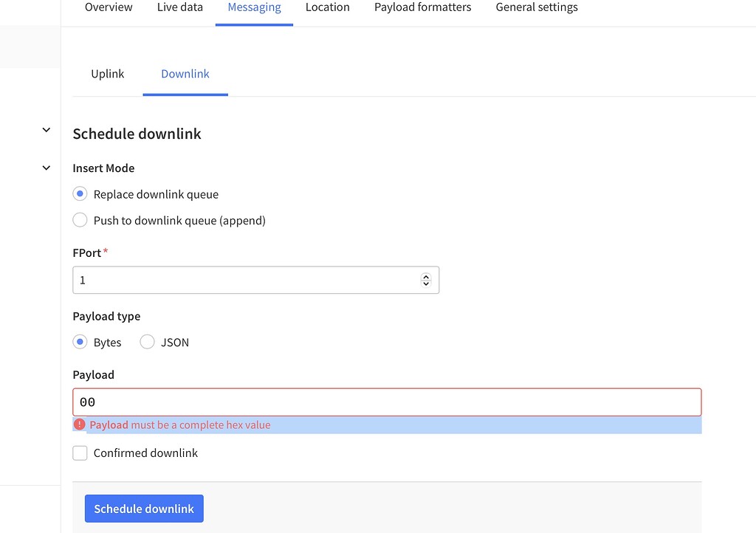Choose Push to downlink queue (append)

click(80, 220)
